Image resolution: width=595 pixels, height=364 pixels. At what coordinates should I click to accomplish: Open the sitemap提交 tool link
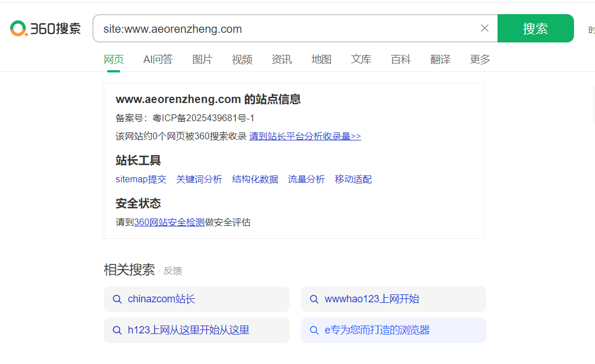coord(141,179)
